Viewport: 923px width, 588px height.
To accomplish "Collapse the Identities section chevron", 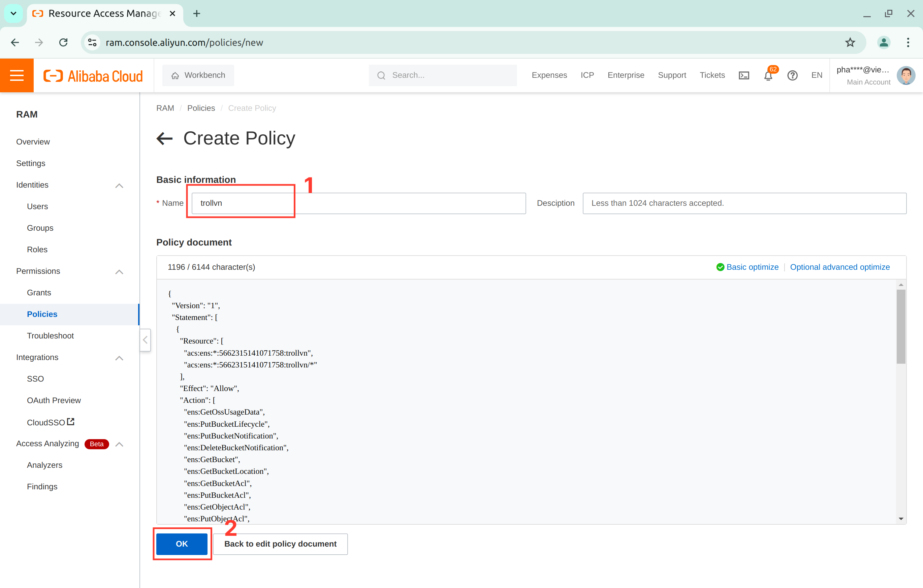I will tap(119, 186).
